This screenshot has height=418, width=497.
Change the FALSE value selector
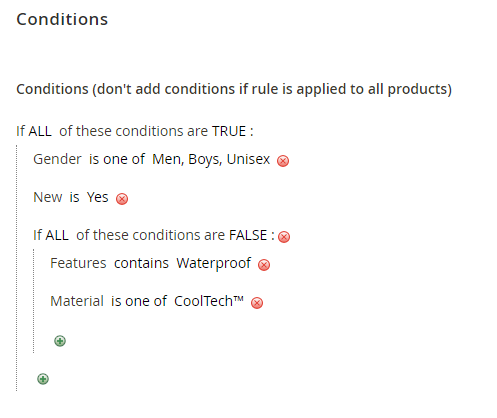coord(248,235)
